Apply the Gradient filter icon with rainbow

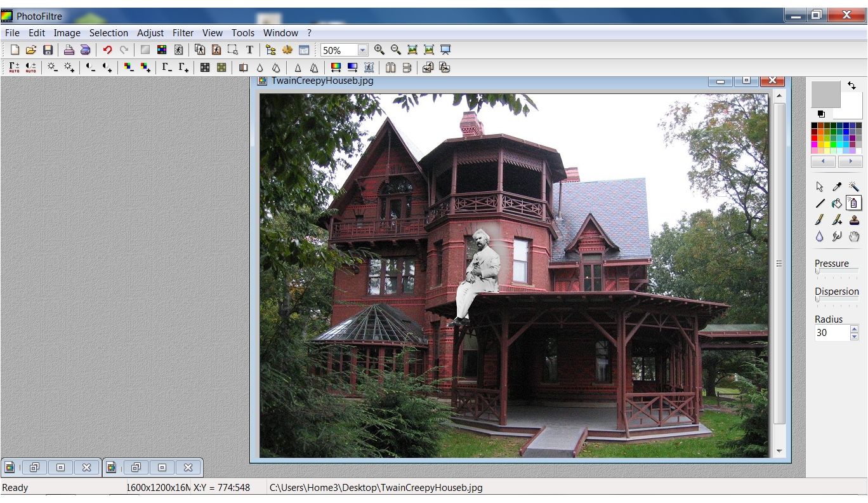[x=336, y=67]
